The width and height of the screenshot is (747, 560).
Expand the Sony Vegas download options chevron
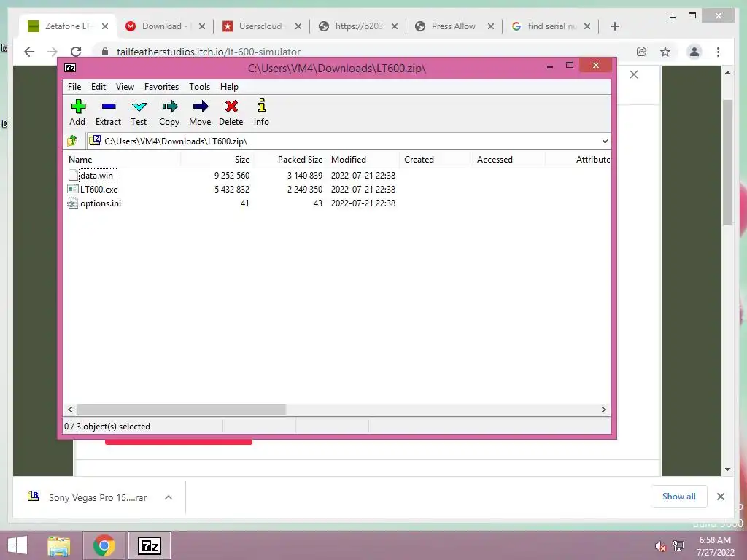[169, 497]
